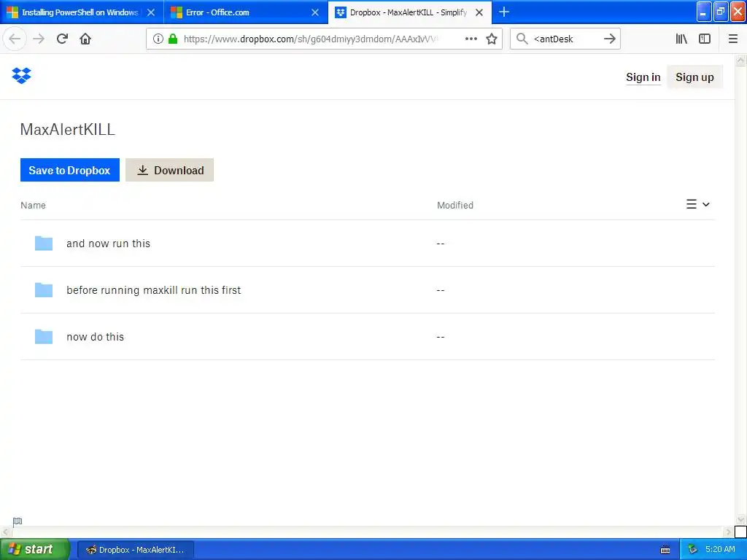Switch to Error - Office.com tab
Image resolution: width=747 pixels, height=560 pixels.
[246, 12]
